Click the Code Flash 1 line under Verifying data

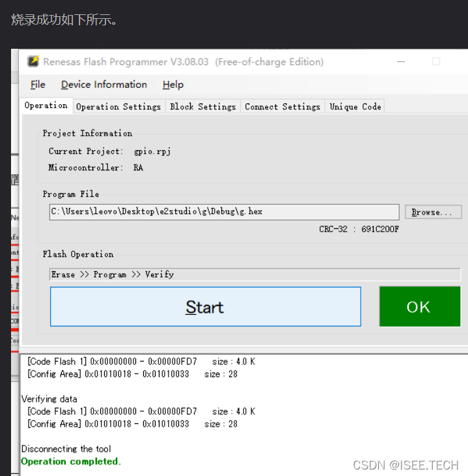coord(141,412)
